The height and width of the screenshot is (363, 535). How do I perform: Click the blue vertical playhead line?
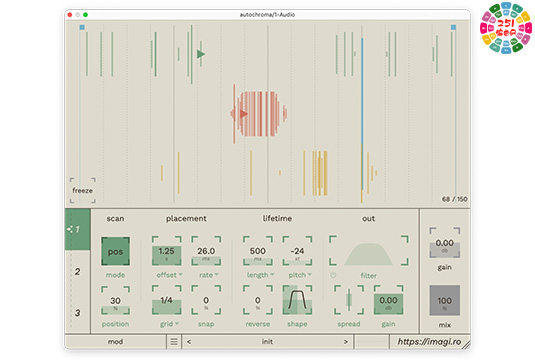[x=362, y=113]
